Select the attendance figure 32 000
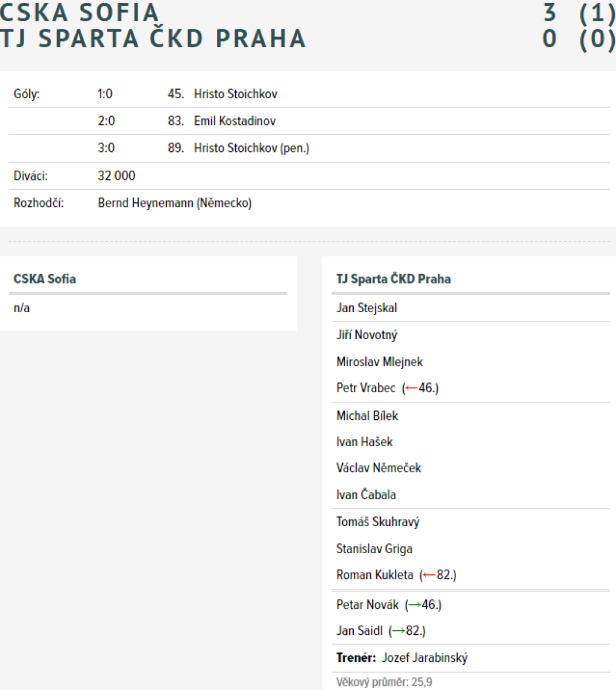 pyautogui.click(x=116, y=176)
